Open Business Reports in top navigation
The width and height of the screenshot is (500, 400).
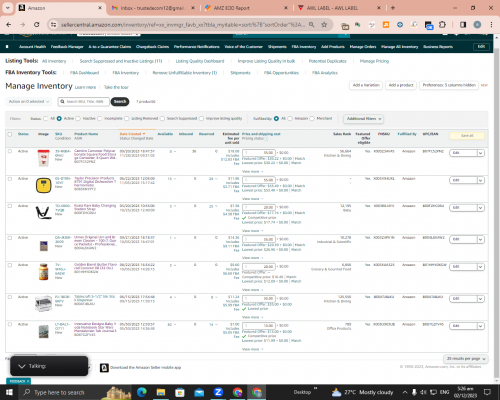[x=438, y=47]
